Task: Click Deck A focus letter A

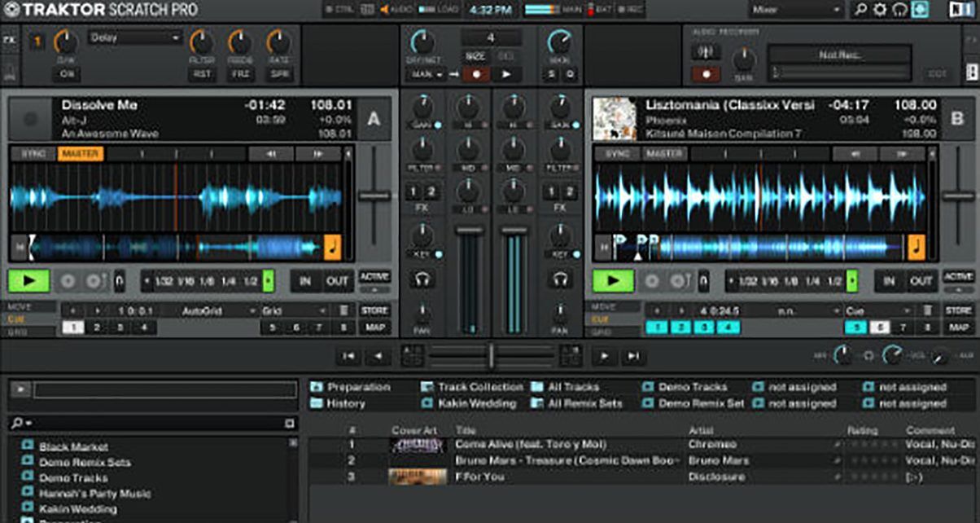Action: click(374, 119)
